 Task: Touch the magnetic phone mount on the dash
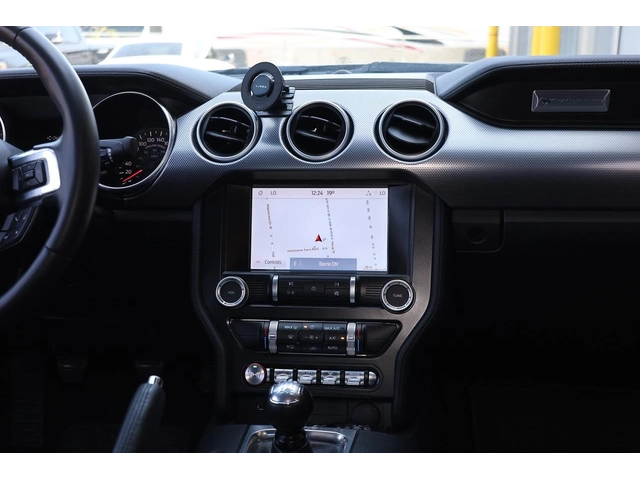[261, 86]
